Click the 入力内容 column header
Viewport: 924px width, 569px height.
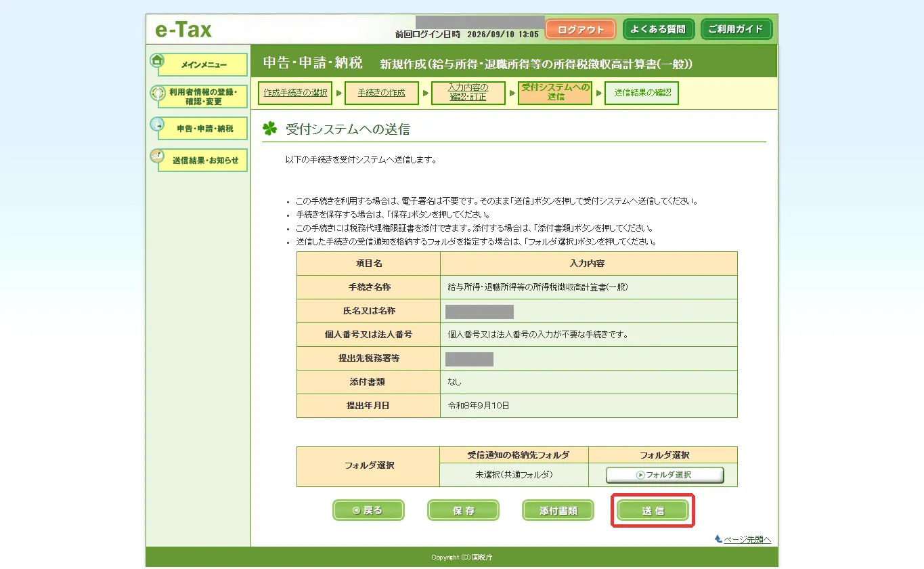tap(589, 264)
